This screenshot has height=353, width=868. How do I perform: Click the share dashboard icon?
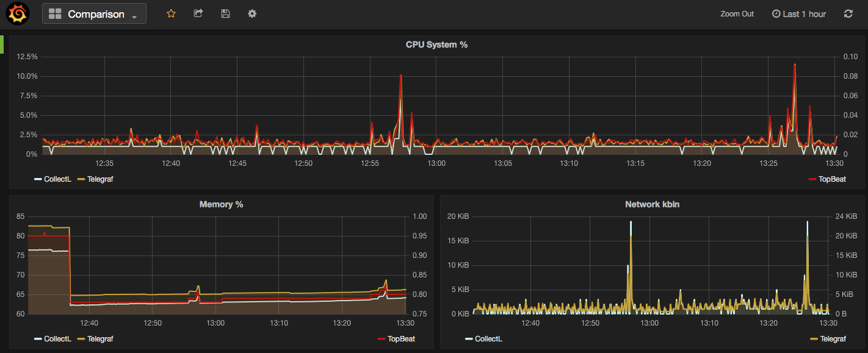pyautogui.click(x=198, y=13)
